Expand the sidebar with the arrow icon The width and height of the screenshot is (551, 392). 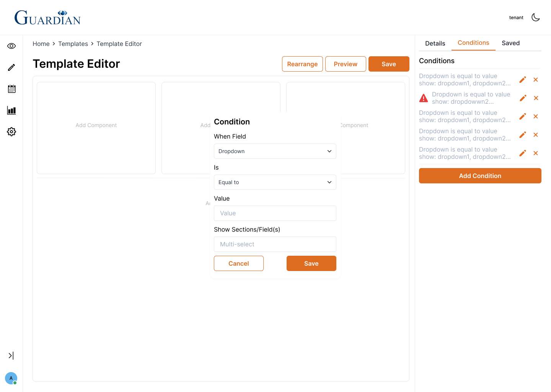11,356
